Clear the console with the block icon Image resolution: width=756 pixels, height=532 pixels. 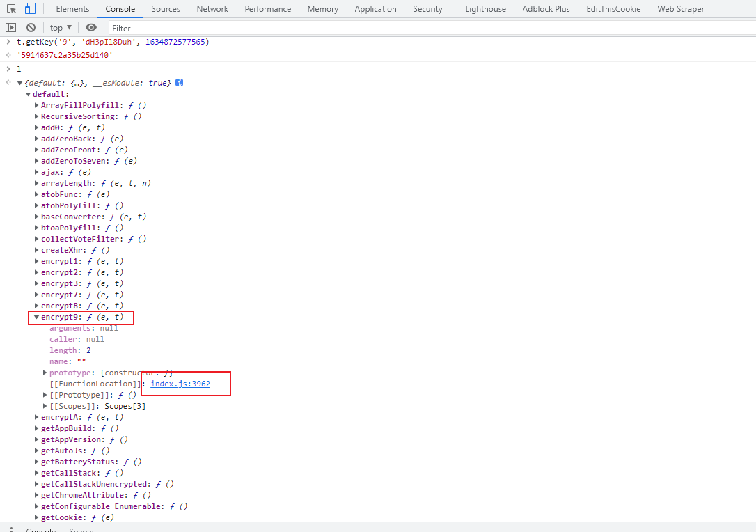pyautogui.click(x=31, y=28)
